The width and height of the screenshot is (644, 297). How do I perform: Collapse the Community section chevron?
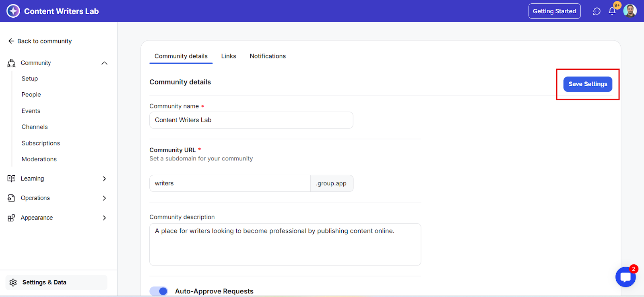point(105,63)
